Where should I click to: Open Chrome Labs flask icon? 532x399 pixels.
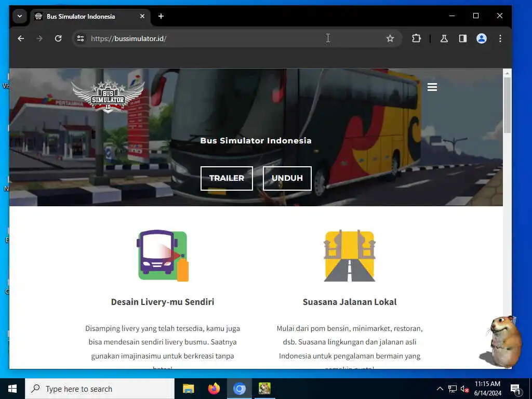coord(444,38)
